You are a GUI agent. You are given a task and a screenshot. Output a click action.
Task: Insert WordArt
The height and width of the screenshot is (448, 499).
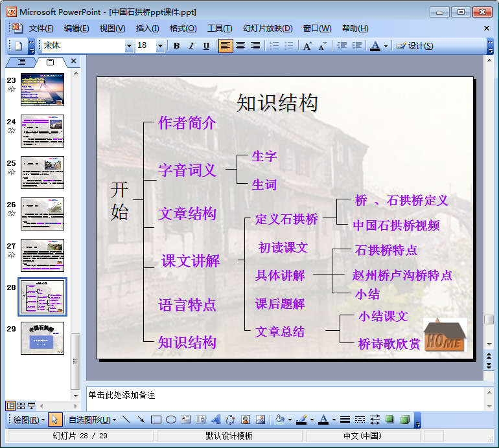coord(216,420)
